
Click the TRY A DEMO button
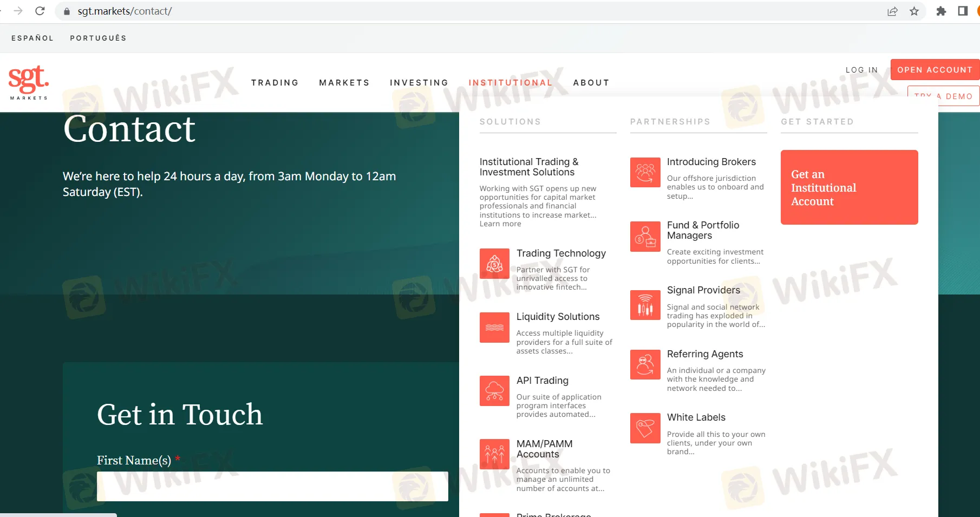(943, 96)
